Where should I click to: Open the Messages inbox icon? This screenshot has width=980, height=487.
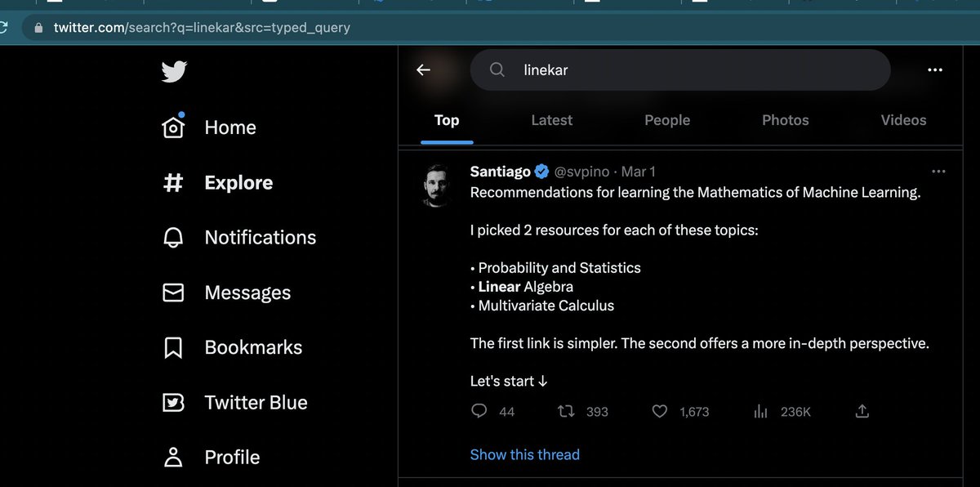pos(172,292)
